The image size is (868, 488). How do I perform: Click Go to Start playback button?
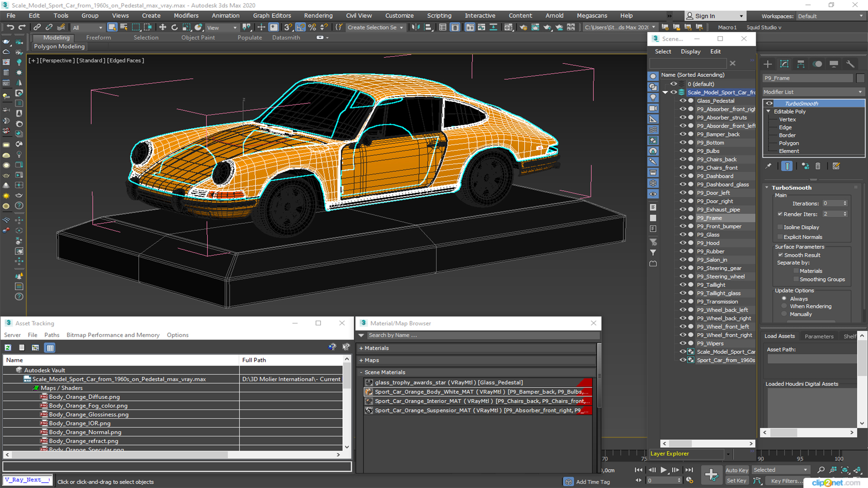point(638,470)
